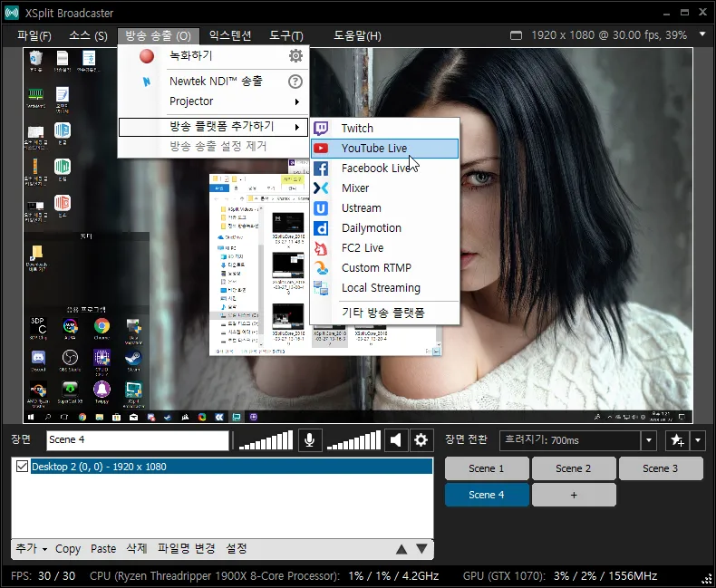Choose Custom RTMP from the platform list
Image resolution: width=716 pixels, height=588 pixels.
(x=384, y=268)
